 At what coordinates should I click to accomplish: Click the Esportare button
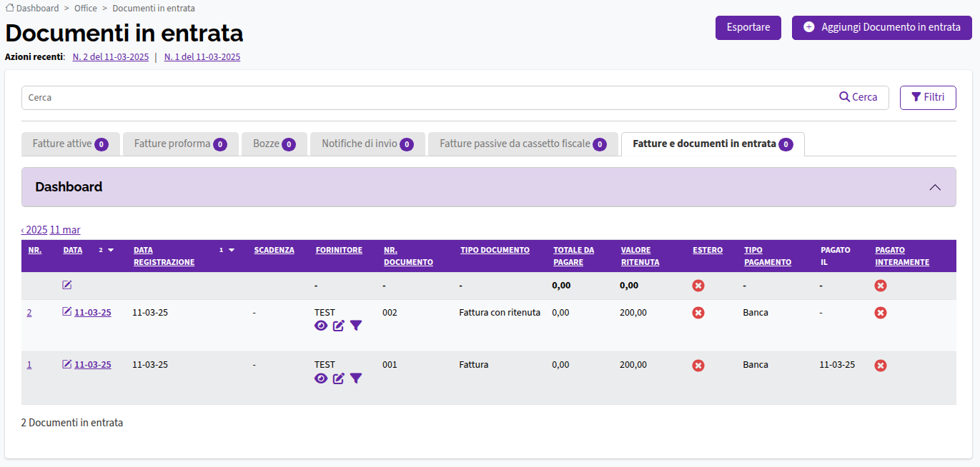[748, 28]
